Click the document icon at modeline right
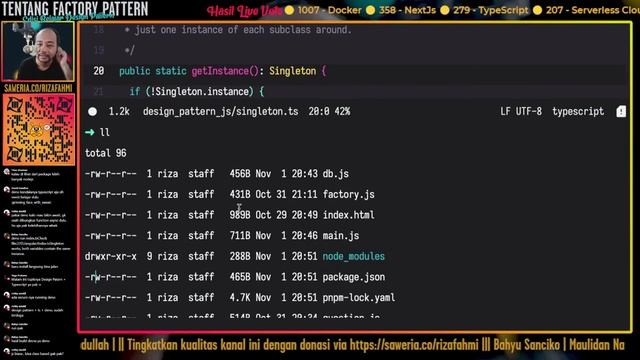The width and height of the screenshot is (640, 360). [621, 111]
